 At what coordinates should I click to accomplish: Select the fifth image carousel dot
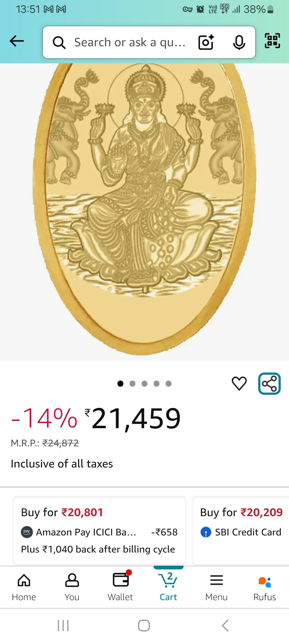pyautogui.click(x=169, y=384)
